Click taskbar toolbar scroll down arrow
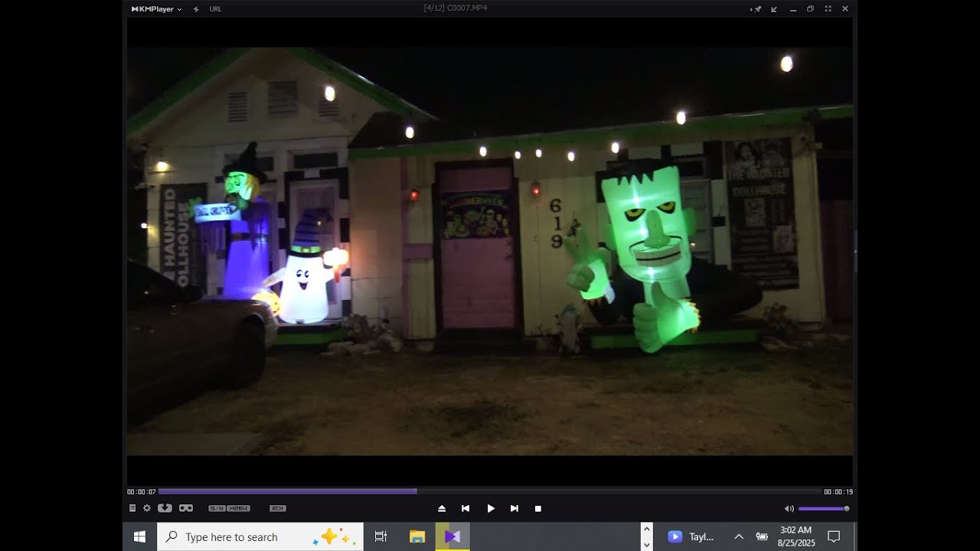The width and height of the screenshot is (980, 551). [x=647, y=544]
